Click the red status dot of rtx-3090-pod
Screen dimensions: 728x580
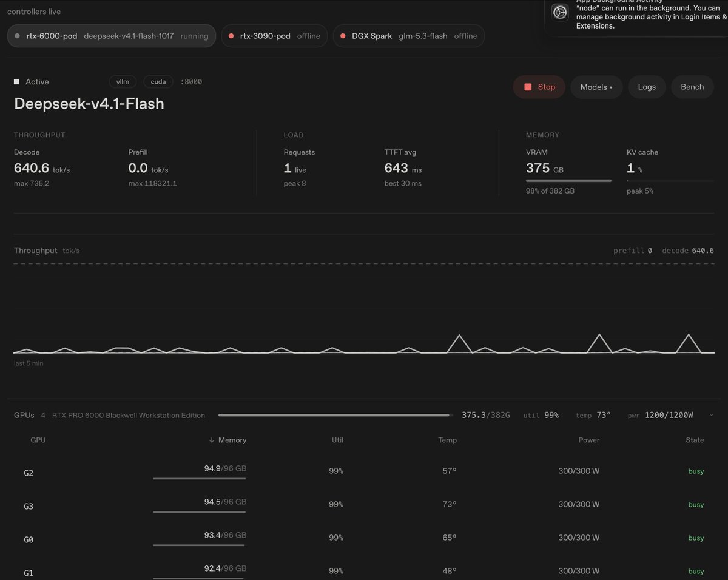coord(231,36)
